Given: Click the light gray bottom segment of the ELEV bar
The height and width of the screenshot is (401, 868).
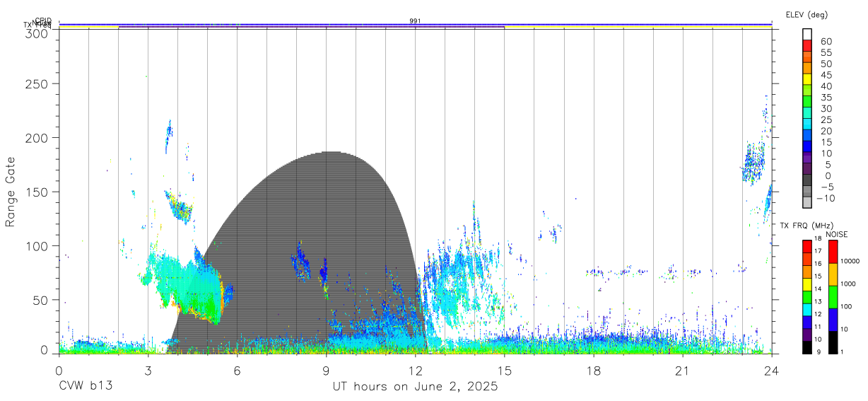Looking at the screenshot, I should 807,202.
